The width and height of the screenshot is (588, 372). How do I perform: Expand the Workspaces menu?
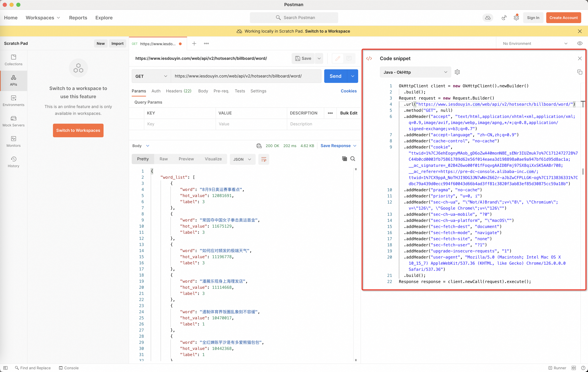pyautogui.click(x=43, y=18)
